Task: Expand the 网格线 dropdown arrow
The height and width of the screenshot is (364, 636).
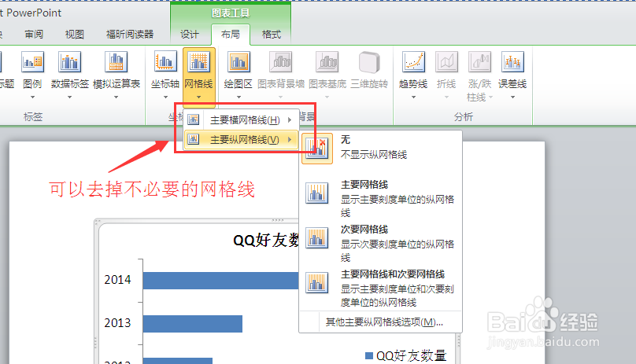Action: point(198,97)
